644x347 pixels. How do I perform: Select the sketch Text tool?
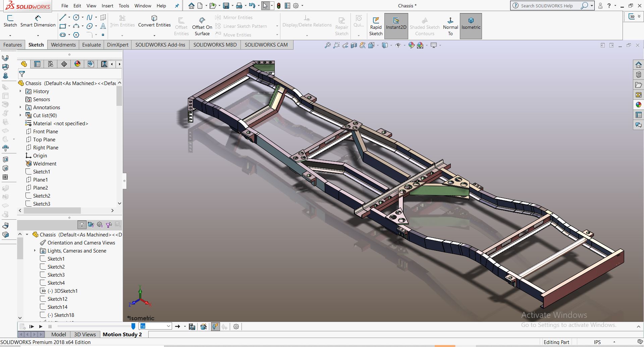(103, 26)
